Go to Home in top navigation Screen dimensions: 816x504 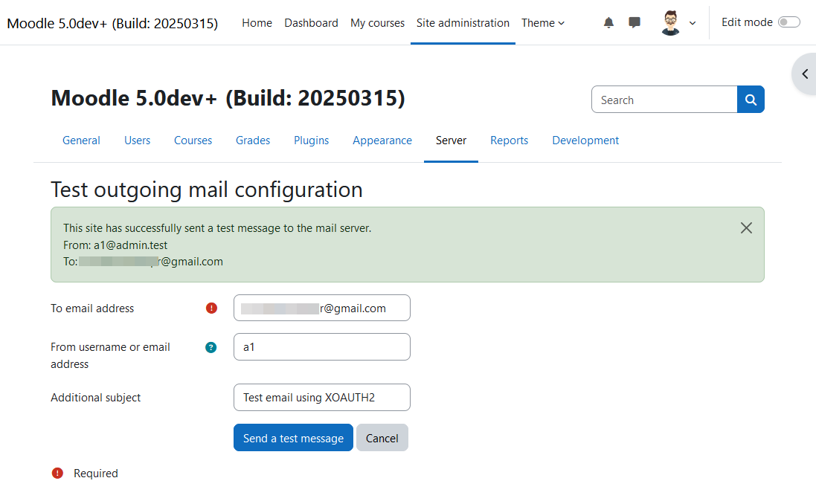coord(257,23)
